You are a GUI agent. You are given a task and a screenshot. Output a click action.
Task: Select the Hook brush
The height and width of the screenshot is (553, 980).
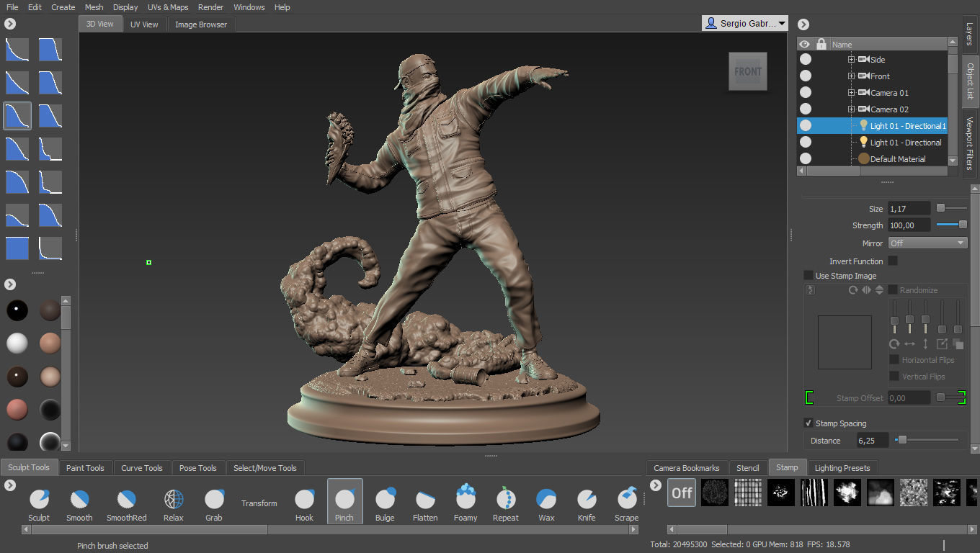304,503
